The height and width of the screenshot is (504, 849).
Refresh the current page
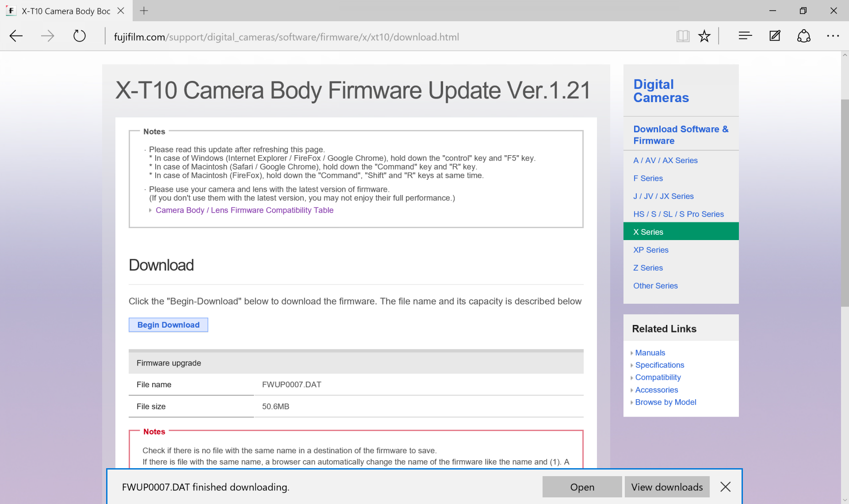80,36
